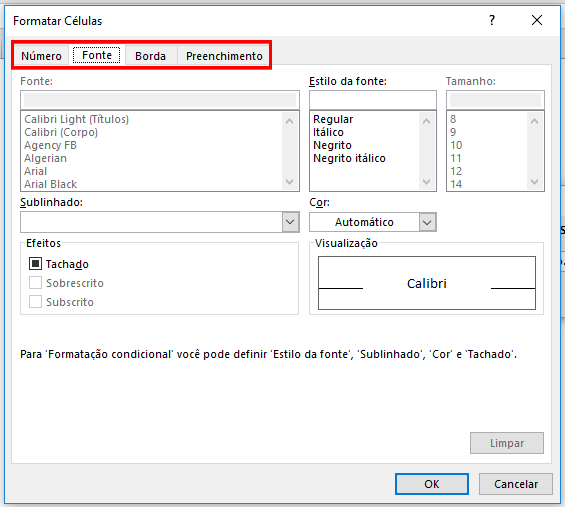Enable the Sobrescrito checkbox
Image resolution: width=565 pixels, height=507 pixels.
point(35,283)
